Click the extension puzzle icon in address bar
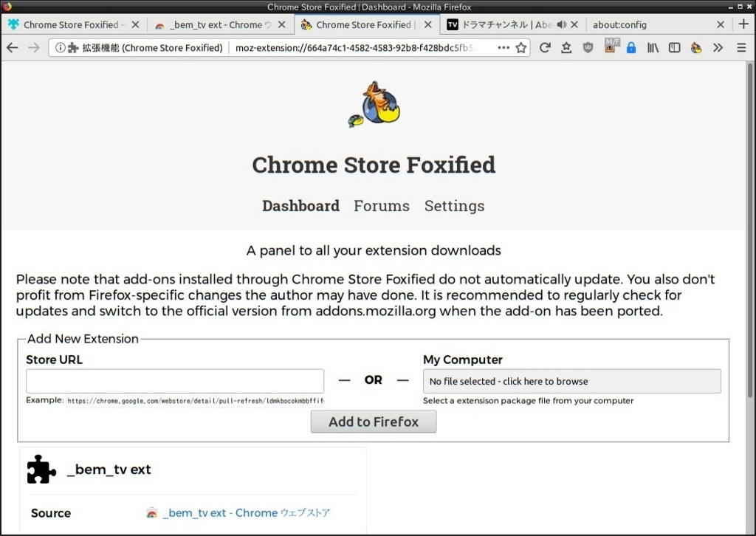Image resolution: width=756 pixels, height=536 pixels. click(73, 47)
